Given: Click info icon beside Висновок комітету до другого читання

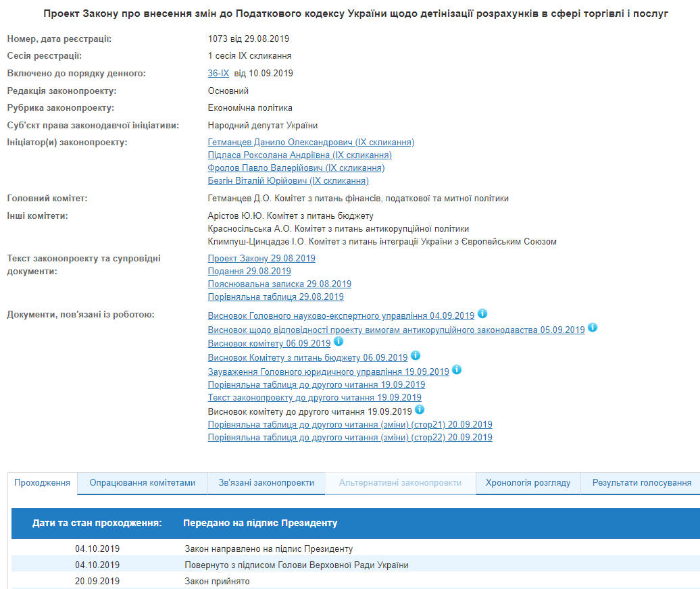Looking at the screenshot, I should (419, 409).
